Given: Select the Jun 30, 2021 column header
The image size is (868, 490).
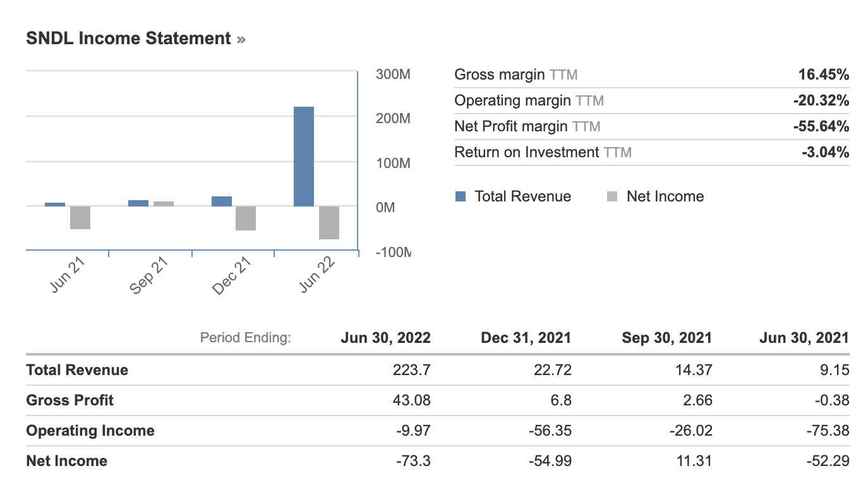Looking at the screenshot, I should [804, 338].
